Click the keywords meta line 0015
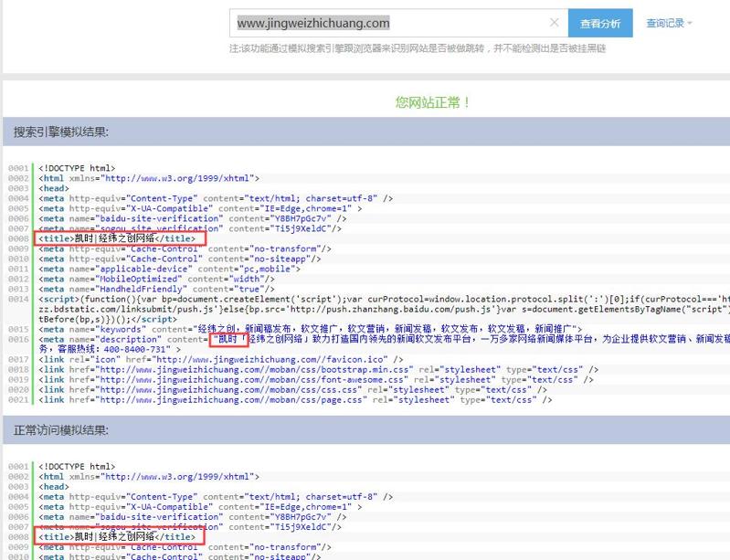Image resolution: width=730 pixels, height=560 pixels. 310,329
